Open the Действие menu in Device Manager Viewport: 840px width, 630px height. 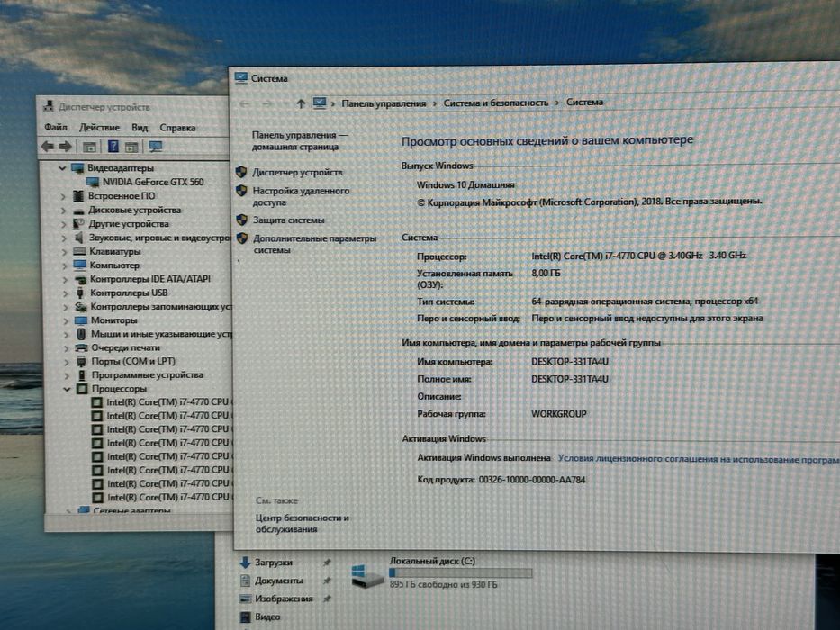99,128
